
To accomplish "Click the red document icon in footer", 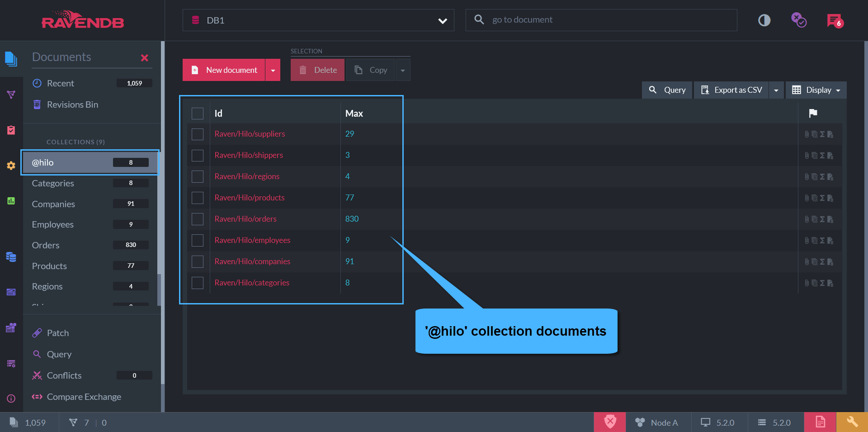I will tap(820, 422).
